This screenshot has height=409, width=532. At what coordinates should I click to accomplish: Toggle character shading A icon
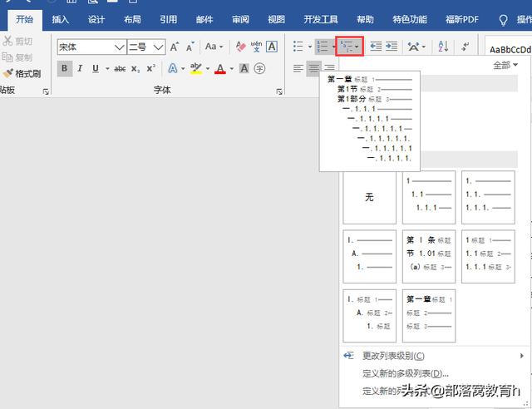pos(244,68)
